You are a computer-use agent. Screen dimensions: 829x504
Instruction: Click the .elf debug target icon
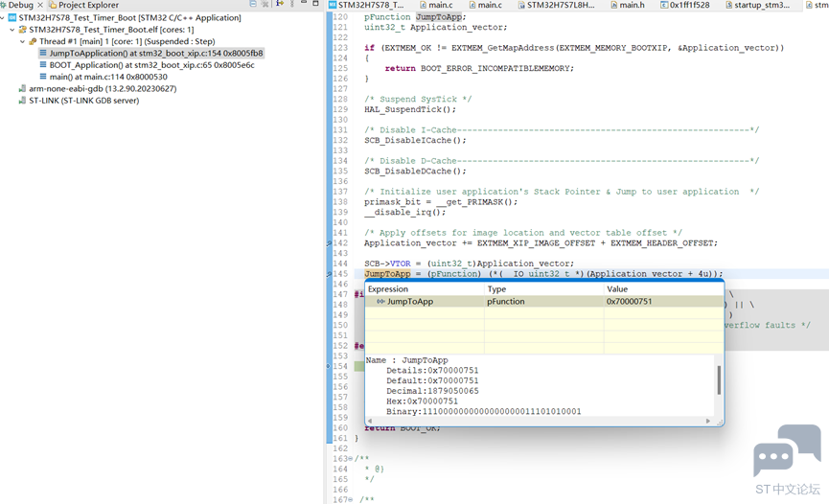[x=23, y=30]
